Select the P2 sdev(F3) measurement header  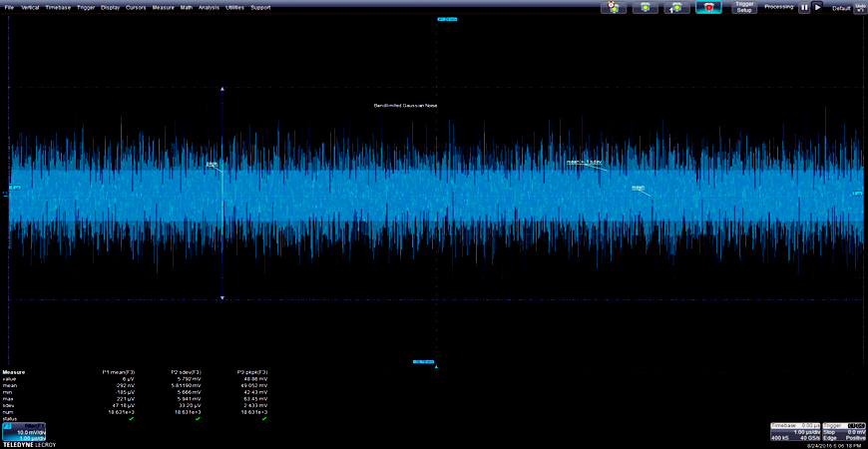[186, 372]
